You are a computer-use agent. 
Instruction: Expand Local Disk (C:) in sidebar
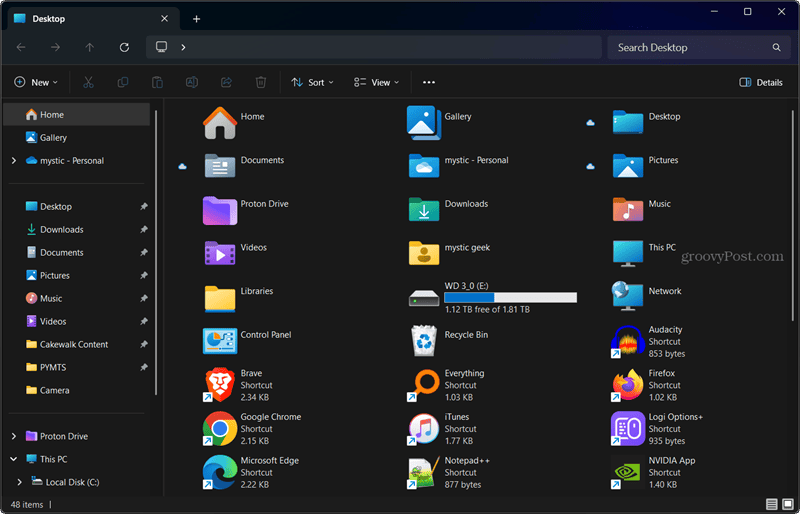[19, 482]
